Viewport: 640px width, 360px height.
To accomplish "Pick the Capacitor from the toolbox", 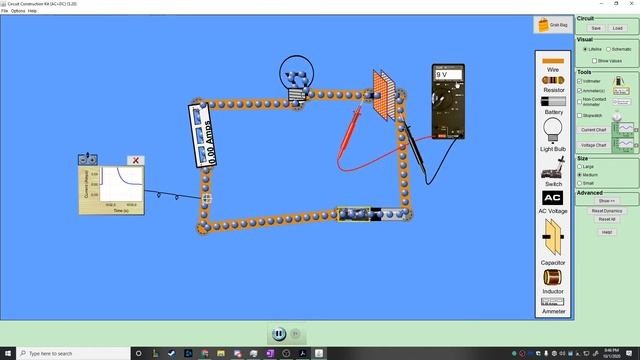I will tap(553, 237).
